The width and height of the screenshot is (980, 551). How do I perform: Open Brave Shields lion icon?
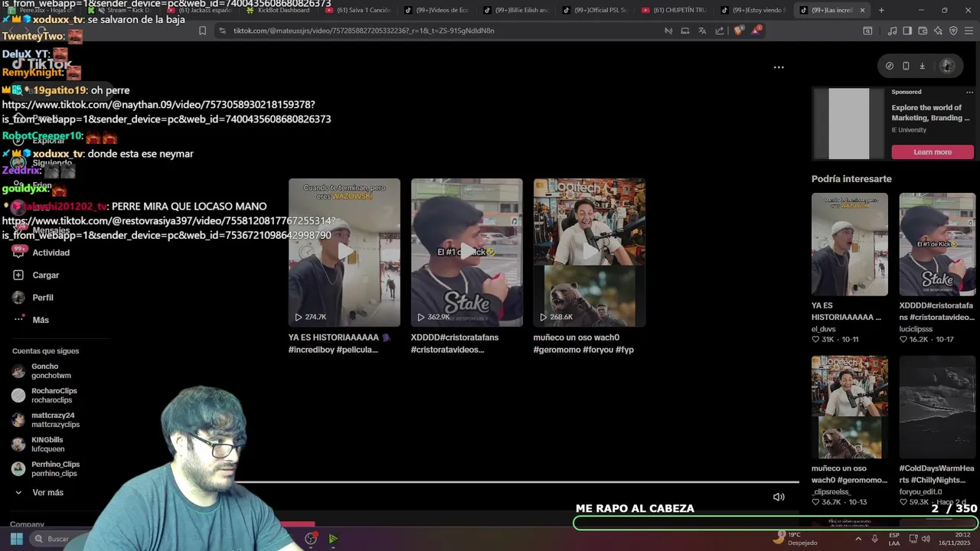[738, 31]
